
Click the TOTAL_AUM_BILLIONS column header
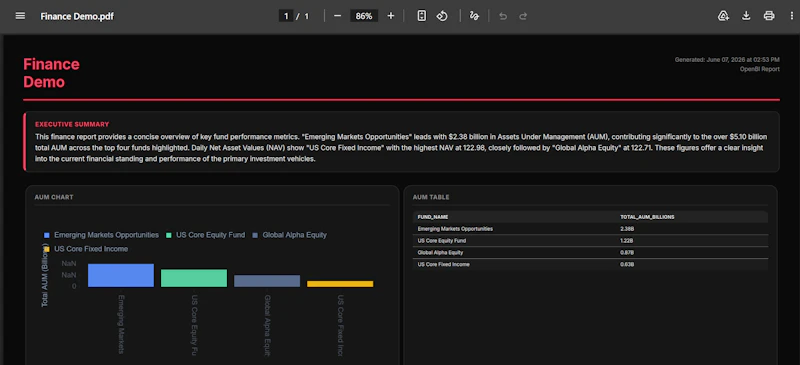pos(647,217)
